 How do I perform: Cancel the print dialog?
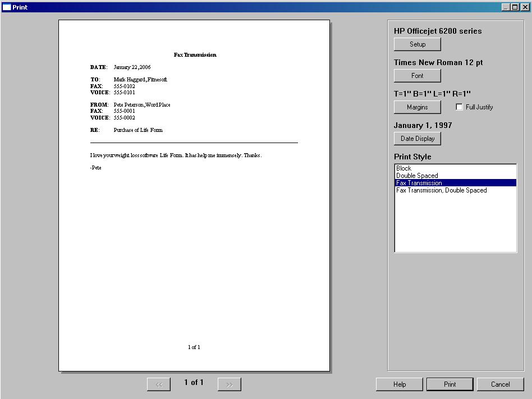coord(500,384)
